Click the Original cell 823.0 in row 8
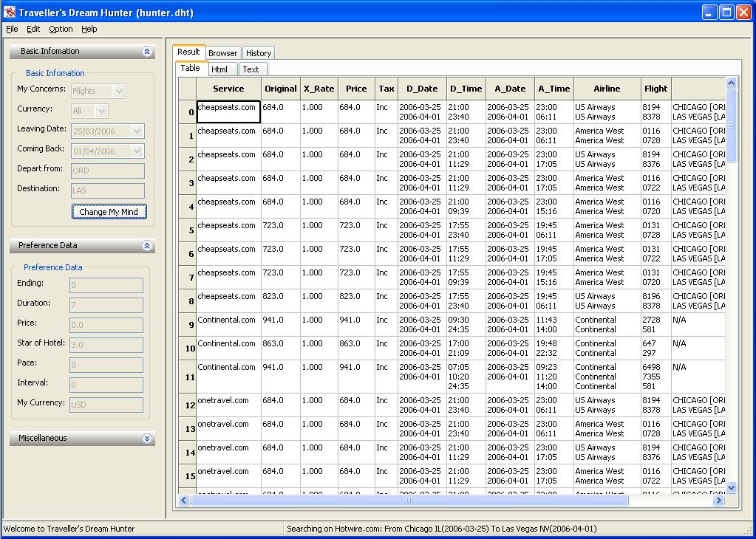Screen dimensions: 756x539 (x=281, y=301)
